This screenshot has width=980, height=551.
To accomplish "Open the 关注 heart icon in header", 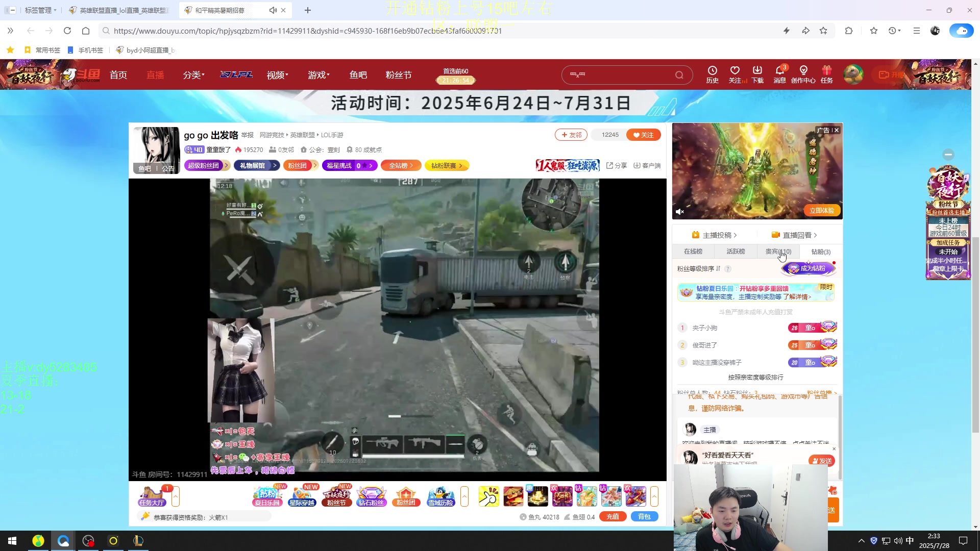I will [734, 74].
